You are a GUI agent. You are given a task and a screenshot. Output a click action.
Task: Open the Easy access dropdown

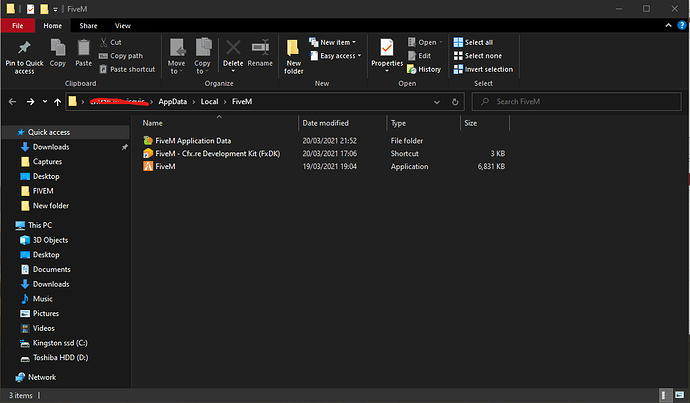335,56
